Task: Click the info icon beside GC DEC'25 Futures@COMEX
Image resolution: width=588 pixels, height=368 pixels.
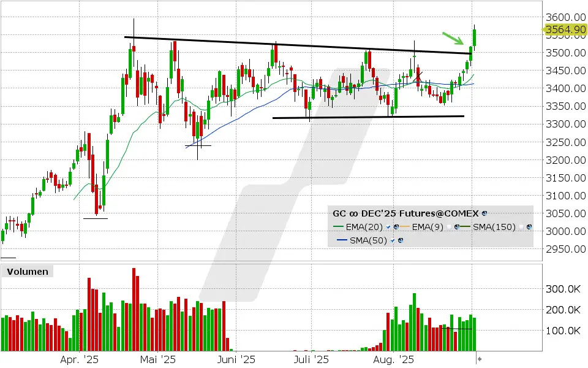Action: click(x=484, y=213)
